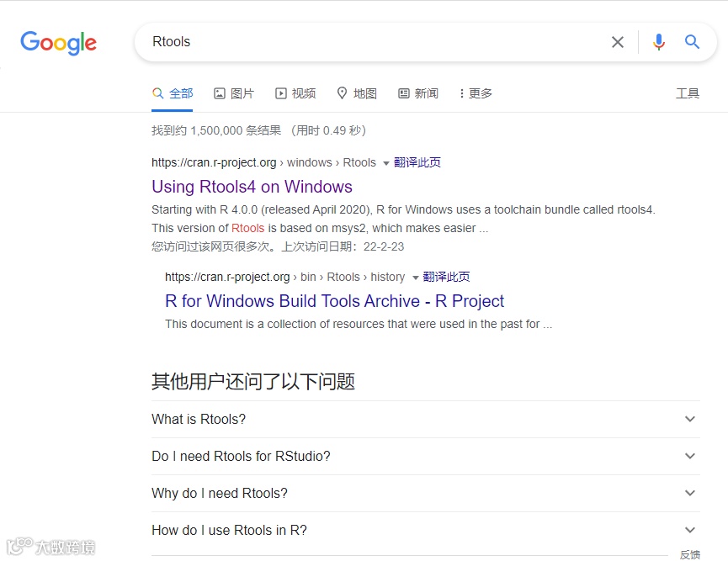Click 翻译此页 for the Build Tools Archive result
This screenshot has width=728, height=561.
coord(446,277)
